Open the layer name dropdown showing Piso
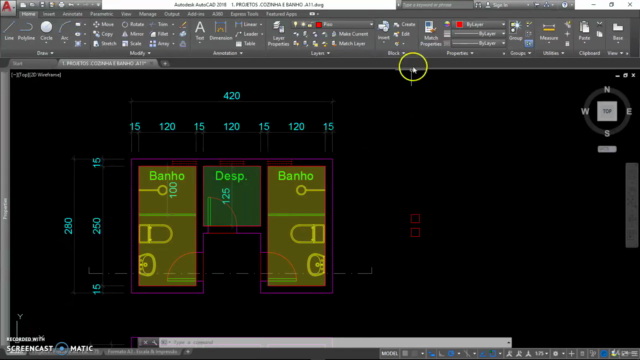The image size is (640, 360). point(332,24)
